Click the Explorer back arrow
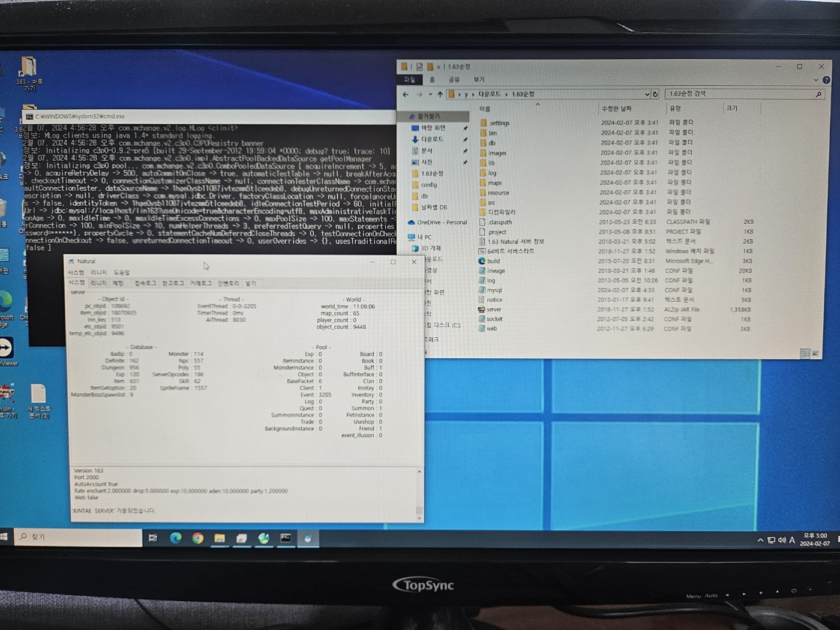This screenshot has height=630, width=840. coord(406,94)
